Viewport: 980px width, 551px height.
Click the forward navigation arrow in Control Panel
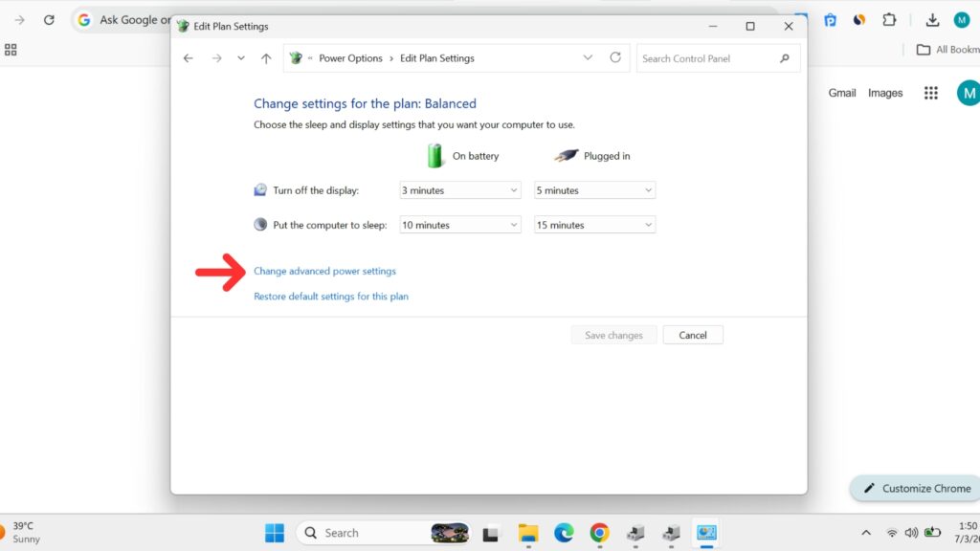tap(216, 58)
